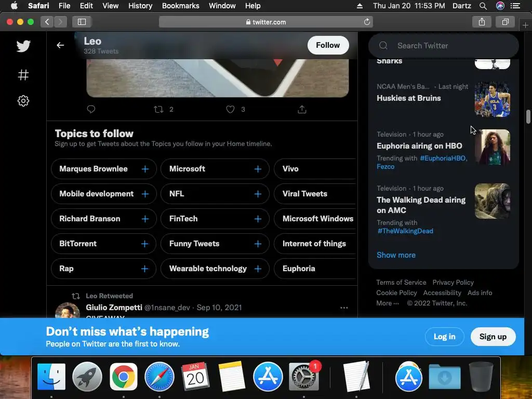Open the Edit menu
Viewport: 532px width, 399px height.
pos(86,6)
